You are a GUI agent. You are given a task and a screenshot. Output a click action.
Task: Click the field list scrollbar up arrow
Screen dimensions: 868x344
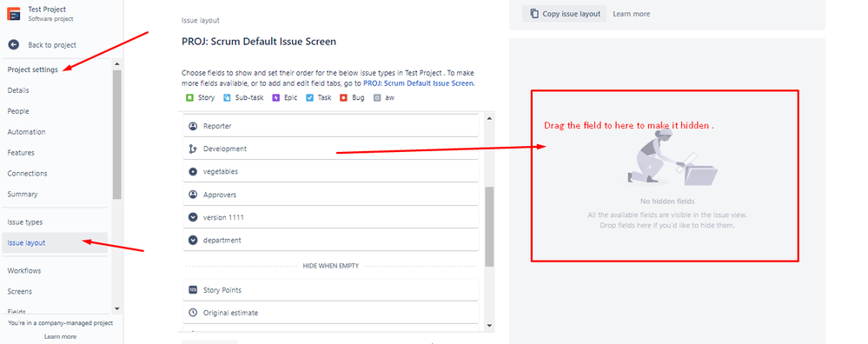pyautogui.click(x=489, y=118)
